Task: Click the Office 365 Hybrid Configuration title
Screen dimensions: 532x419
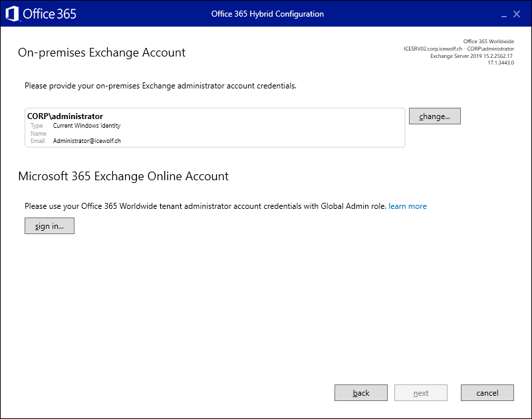Action: tap(267, 14)
